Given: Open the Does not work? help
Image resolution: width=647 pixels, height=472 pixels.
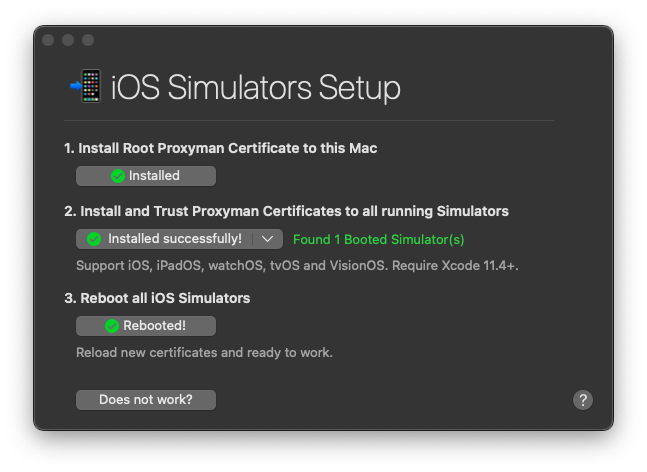Looking at the screenshot, I should pyautogui.click(x=146, y=400).
